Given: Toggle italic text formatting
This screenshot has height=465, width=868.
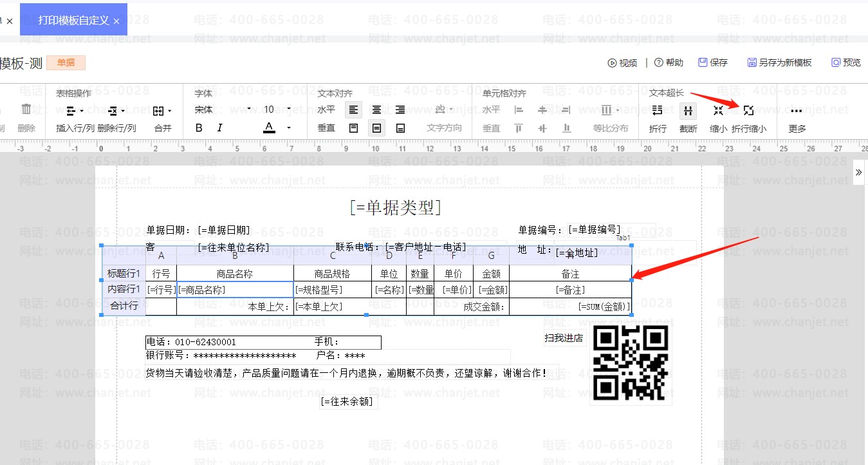Looking at the screenshot, I should click(219, 128).
